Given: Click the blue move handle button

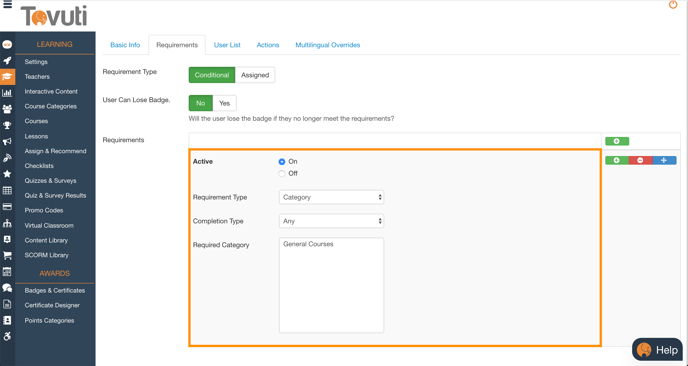Looking at the screenshot, I should [664, 161].
